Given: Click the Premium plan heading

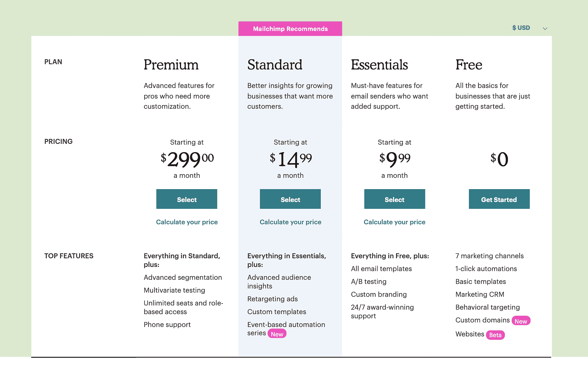Looking at the screenshot, I should (x=171, y=65).
